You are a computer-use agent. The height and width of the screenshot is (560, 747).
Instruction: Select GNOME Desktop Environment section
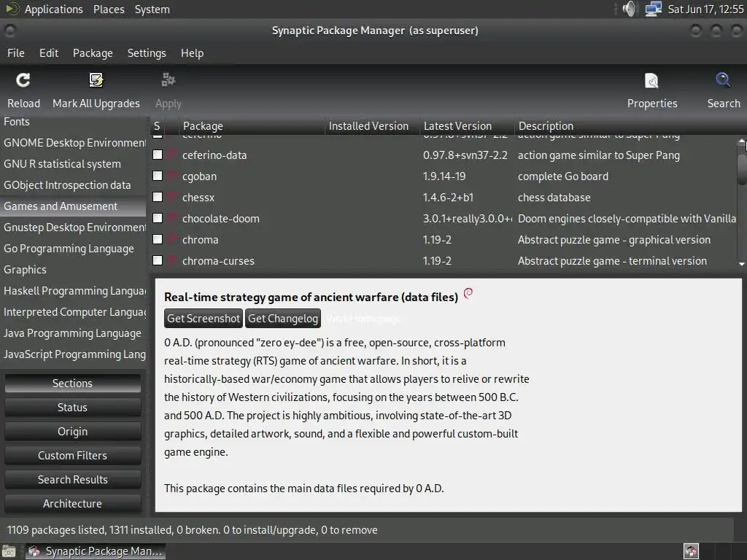pos(73,143)
